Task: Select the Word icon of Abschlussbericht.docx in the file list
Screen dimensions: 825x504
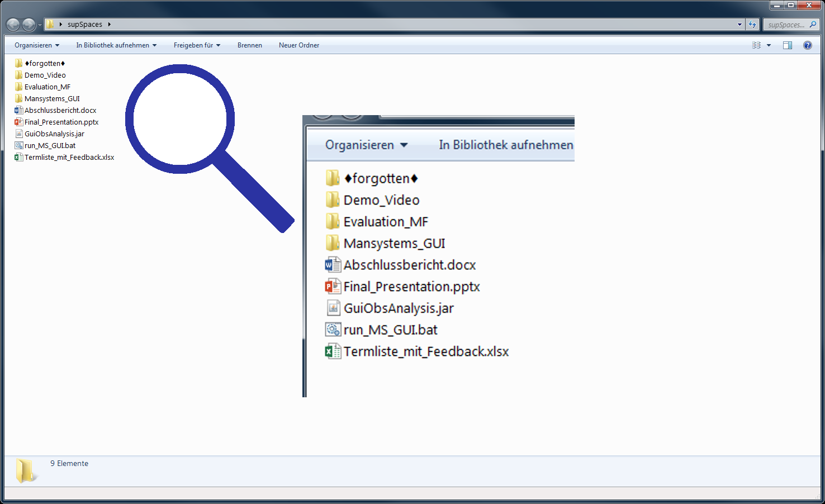Action: 18,110
